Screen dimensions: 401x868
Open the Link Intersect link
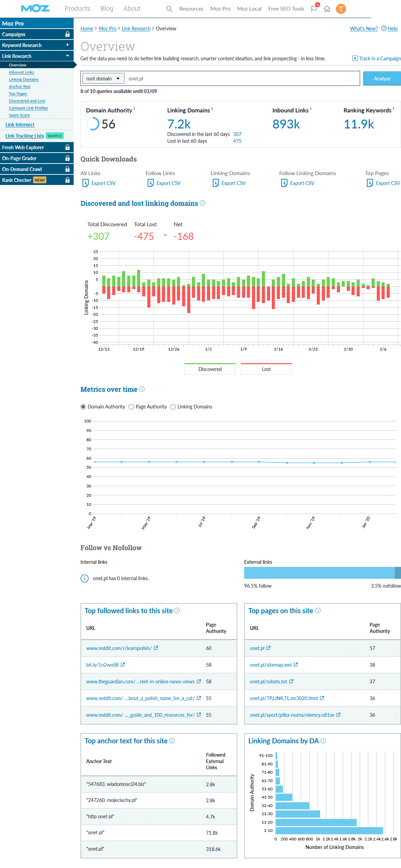tap(20, 125)
